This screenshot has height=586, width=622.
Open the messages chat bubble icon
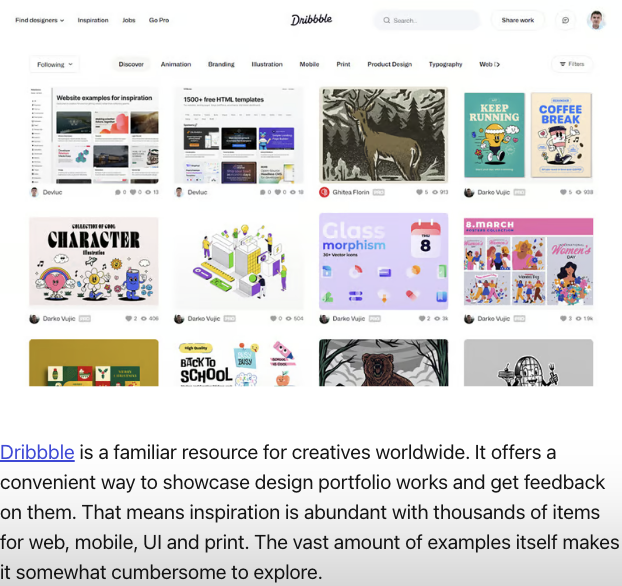pyautogui.click(x=566, y=20)
